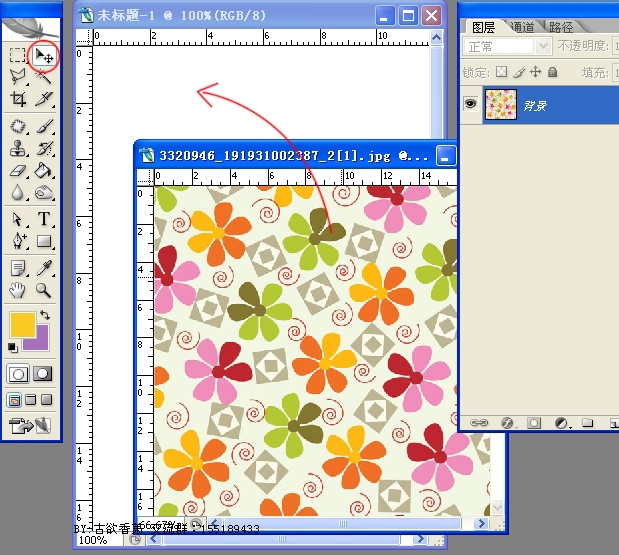Select the Zoom tool
The image size is (619, 555).
[43, 290]
